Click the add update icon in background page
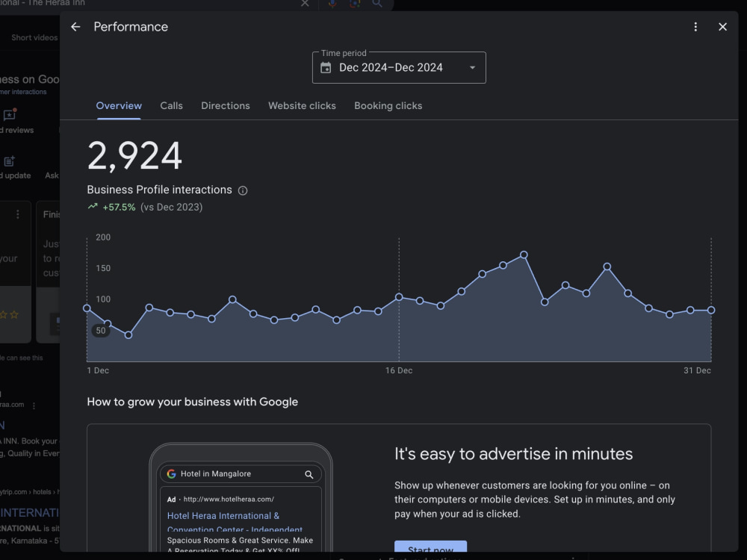Image resolution: width=747 pixels, height=560 pixels. [9, 161]
